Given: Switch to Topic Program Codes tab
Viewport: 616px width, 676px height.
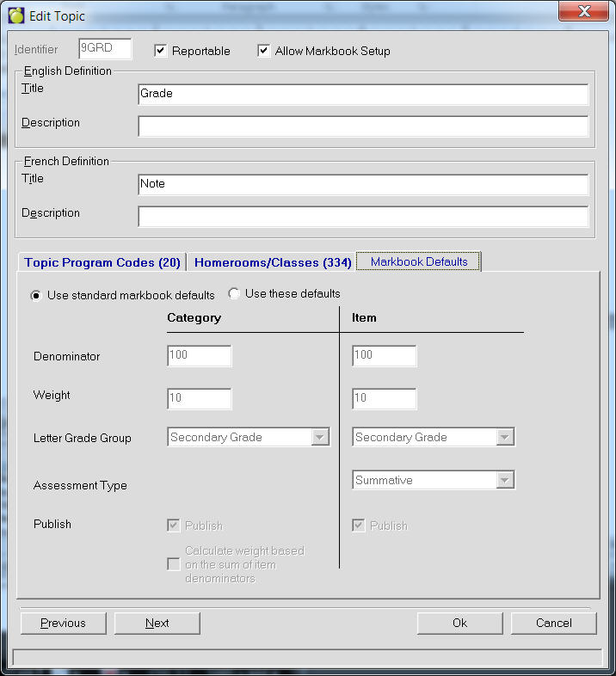Looking at the screenshot, I should tap(102, 262).
